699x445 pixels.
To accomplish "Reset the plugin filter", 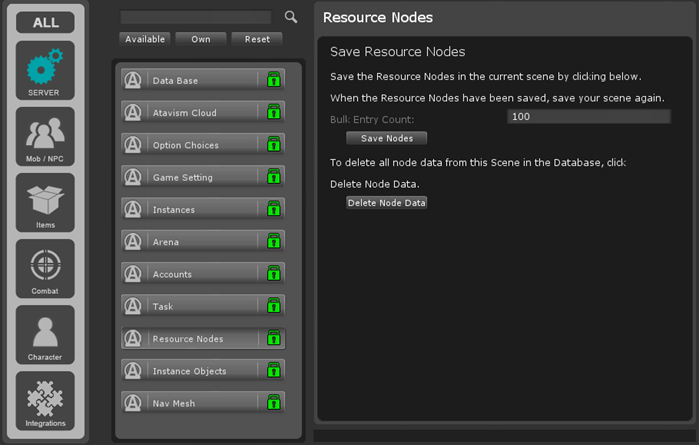I will click(x=257, y=39).
